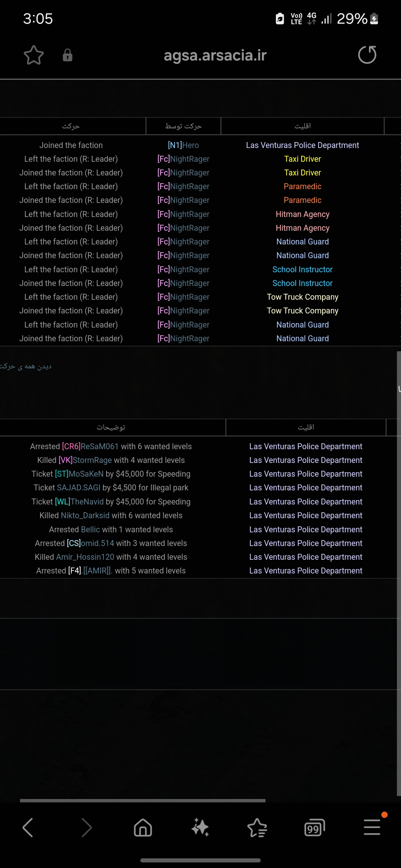Tap the battery 29% indicator
401x868 pixels.
[357, 19]
